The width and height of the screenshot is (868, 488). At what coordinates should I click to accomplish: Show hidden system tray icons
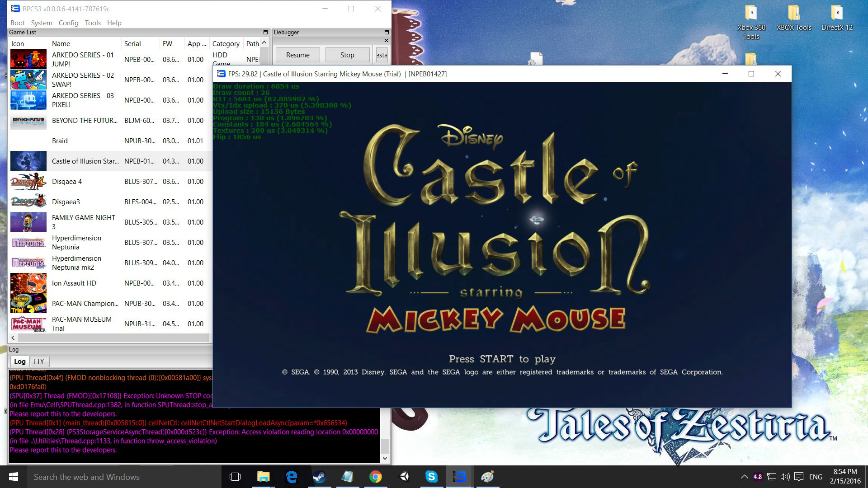pos(744,477)
